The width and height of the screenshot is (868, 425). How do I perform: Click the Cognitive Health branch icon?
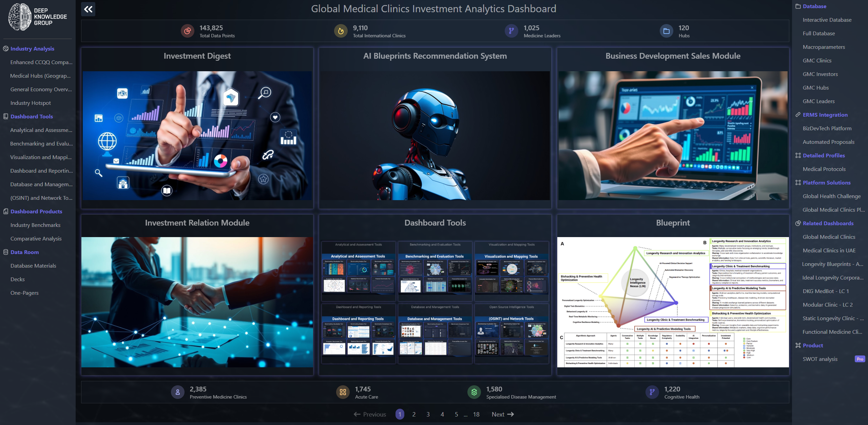(x=652, y=392)
